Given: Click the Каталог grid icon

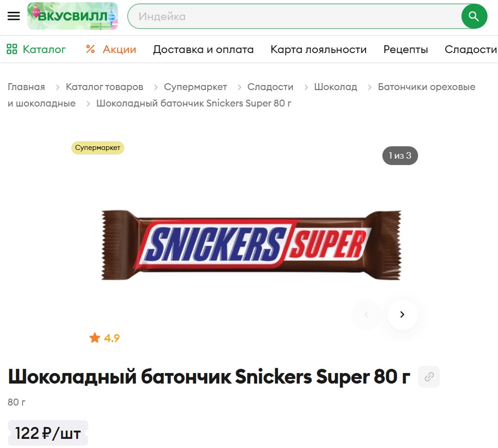Looking at the screenshot, I should 12,49.
